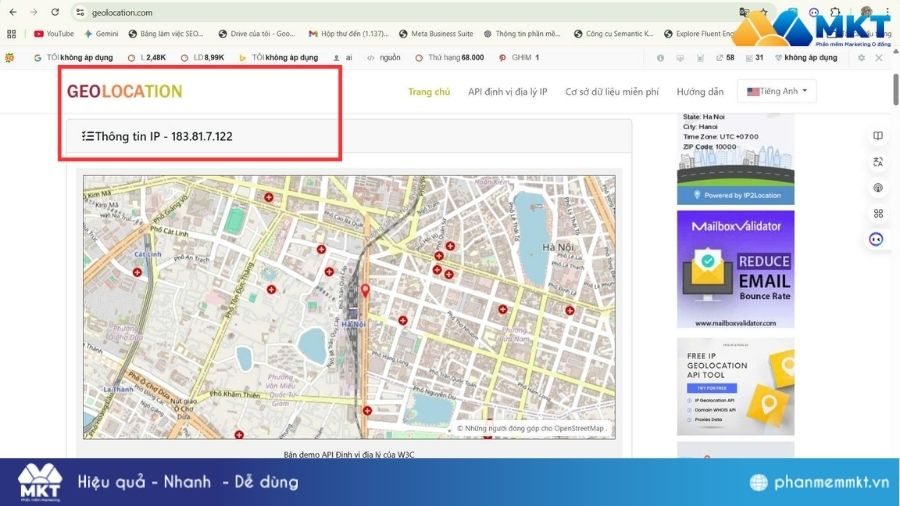Reload the geolocation.com page
The height and width of the screenshot is (506, 900).
pos(55,12)
